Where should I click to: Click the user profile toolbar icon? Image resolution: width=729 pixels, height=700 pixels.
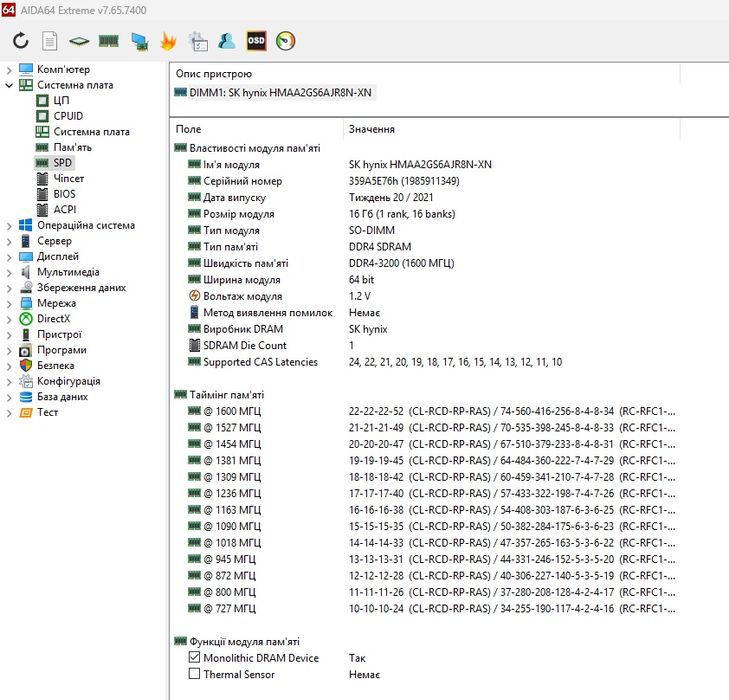(226, 41)
